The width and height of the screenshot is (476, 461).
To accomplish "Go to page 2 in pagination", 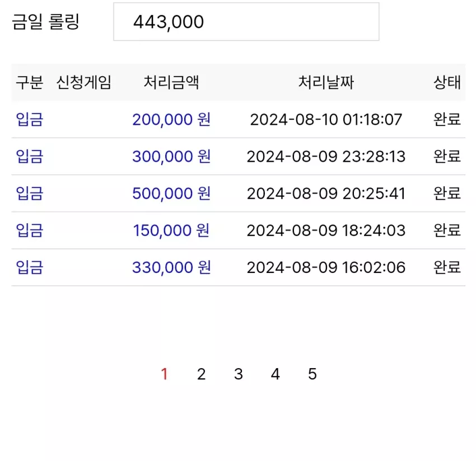I will [201, 374].
